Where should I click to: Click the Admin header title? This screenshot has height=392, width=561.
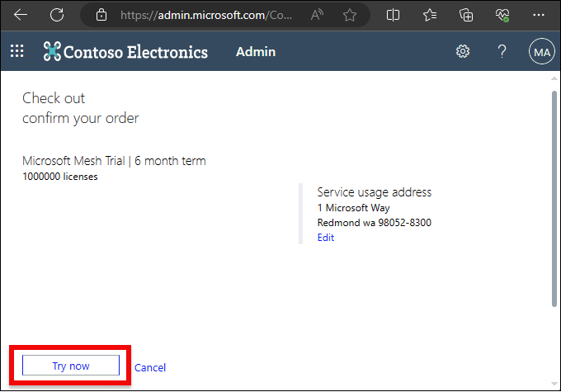tap(256, 52)
